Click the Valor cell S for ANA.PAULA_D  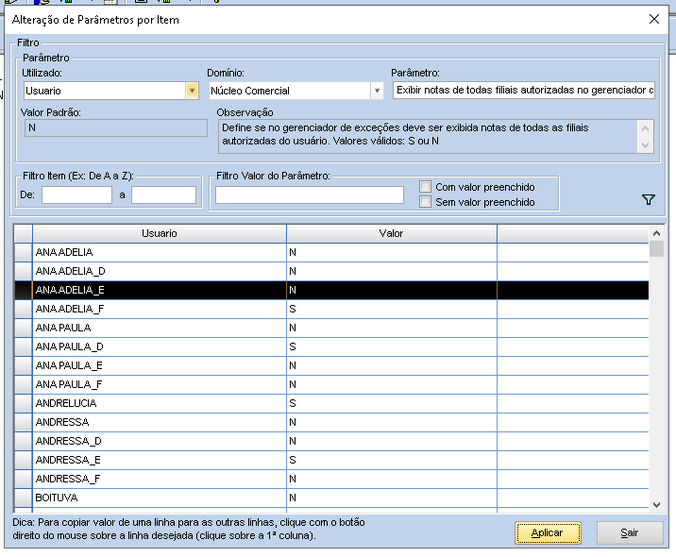tap(391, 347)
